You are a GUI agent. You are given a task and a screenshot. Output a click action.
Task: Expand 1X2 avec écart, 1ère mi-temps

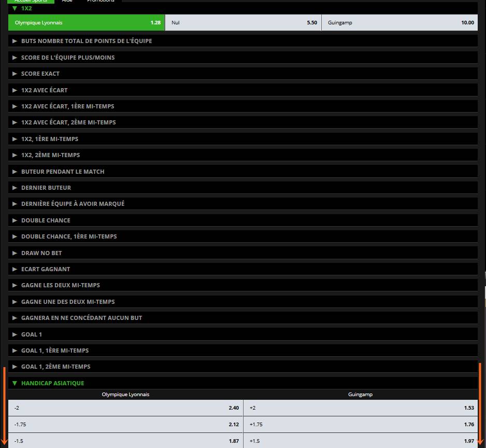point(242,106)
